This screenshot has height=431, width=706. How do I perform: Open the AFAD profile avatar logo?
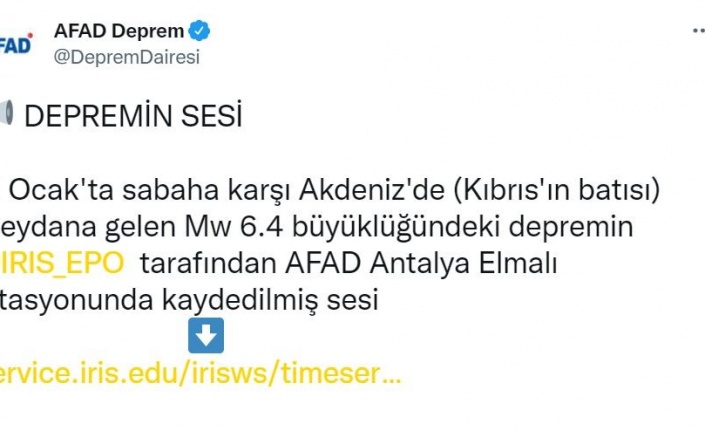(14, 44)
